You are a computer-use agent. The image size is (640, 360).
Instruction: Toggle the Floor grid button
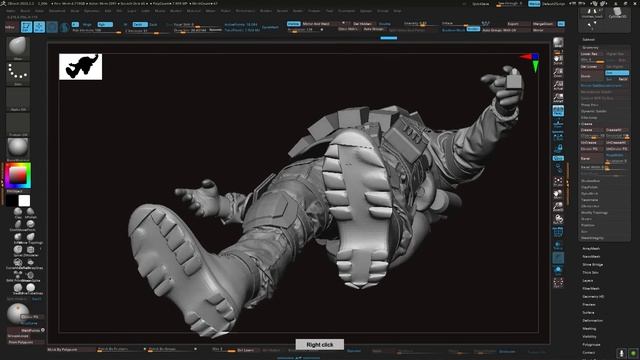(558, 124)
